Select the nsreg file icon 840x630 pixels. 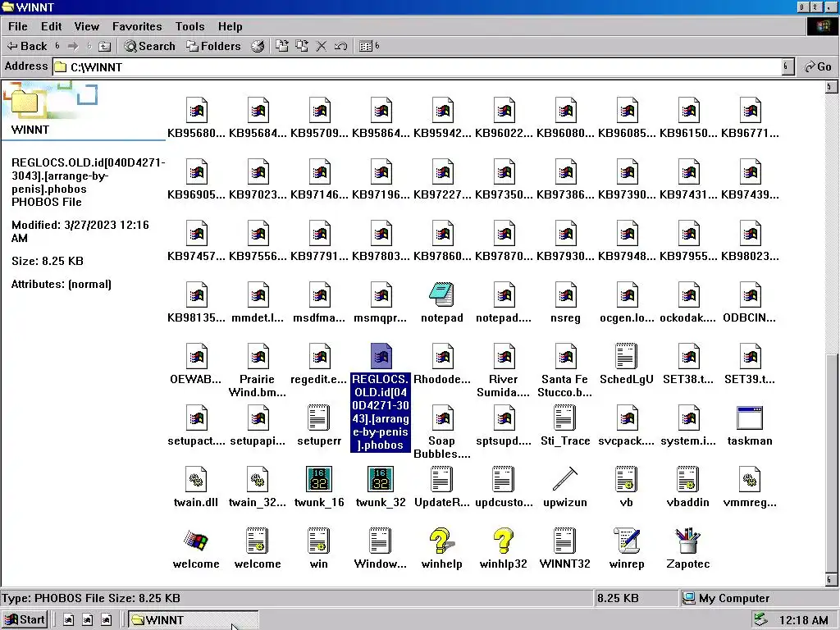pos(565,302)
